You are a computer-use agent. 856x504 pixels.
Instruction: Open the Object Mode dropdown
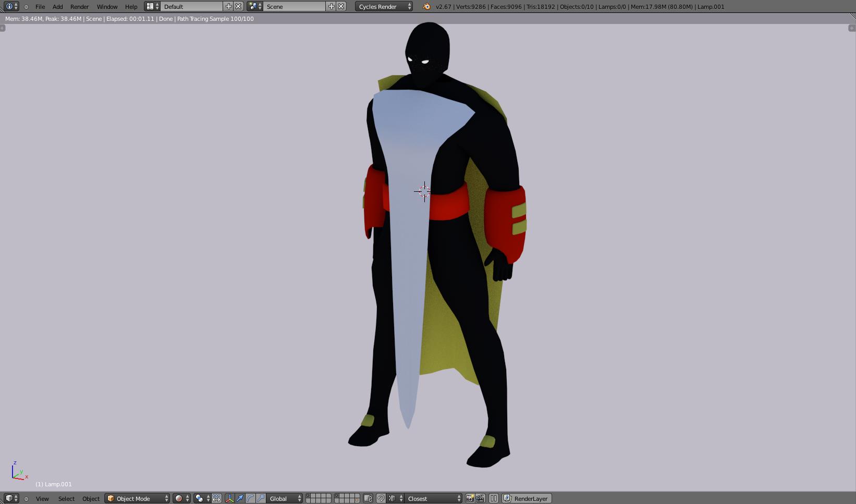pos(138,498)
